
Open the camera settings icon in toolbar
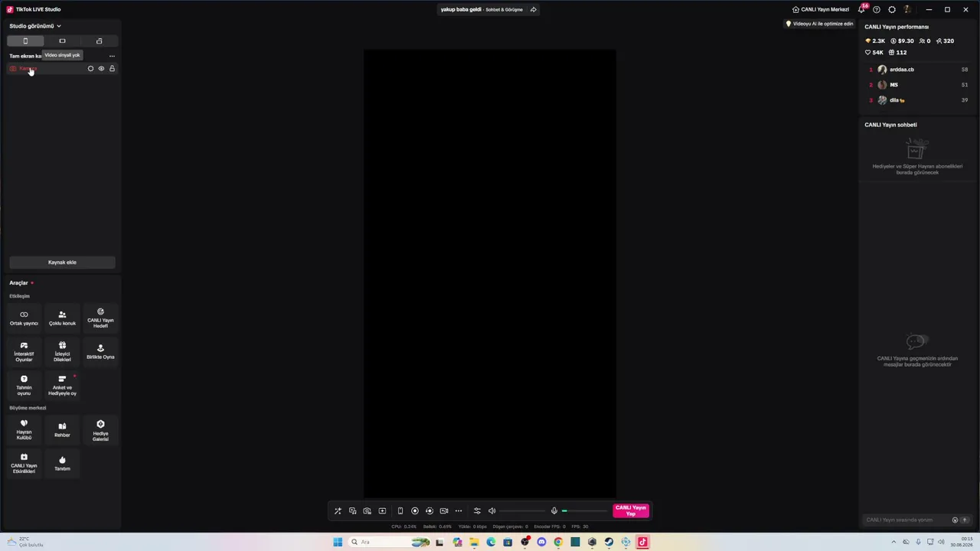click(367, 511)
